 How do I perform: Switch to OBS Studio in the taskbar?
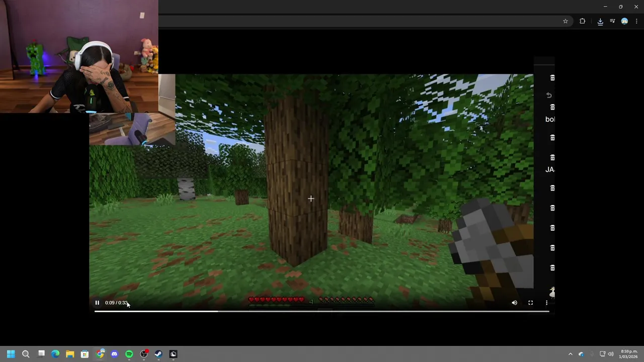click(144, 354)
